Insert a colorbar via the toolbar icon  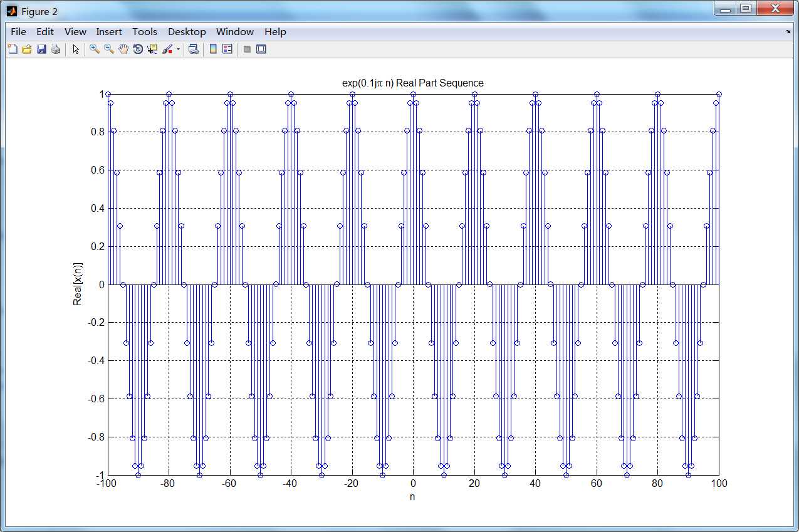coord(213,49)
